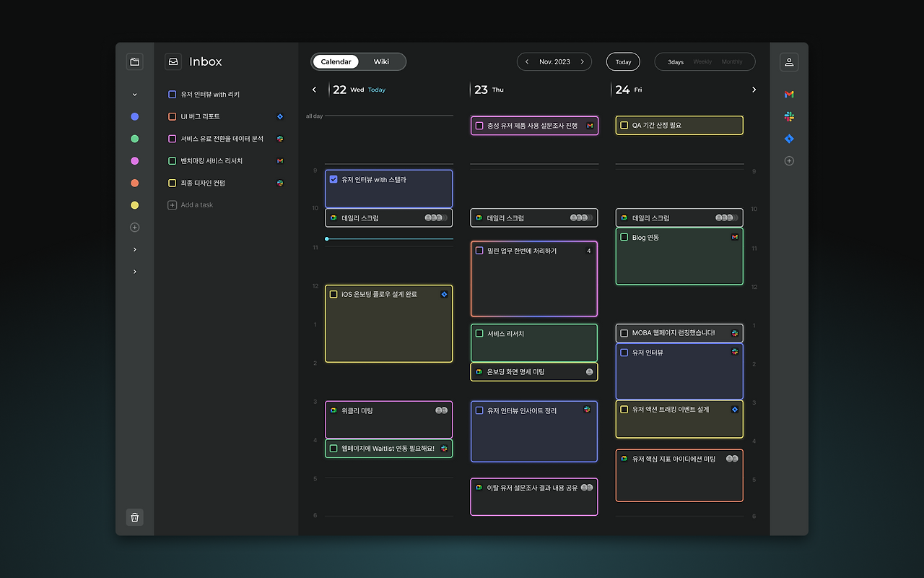Go to next month after Nov. 2023

[x=582, y=62]
